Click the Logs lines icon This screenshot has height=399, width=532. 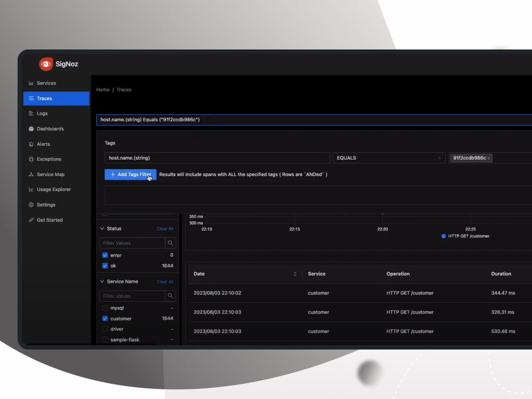click(31, 113)
